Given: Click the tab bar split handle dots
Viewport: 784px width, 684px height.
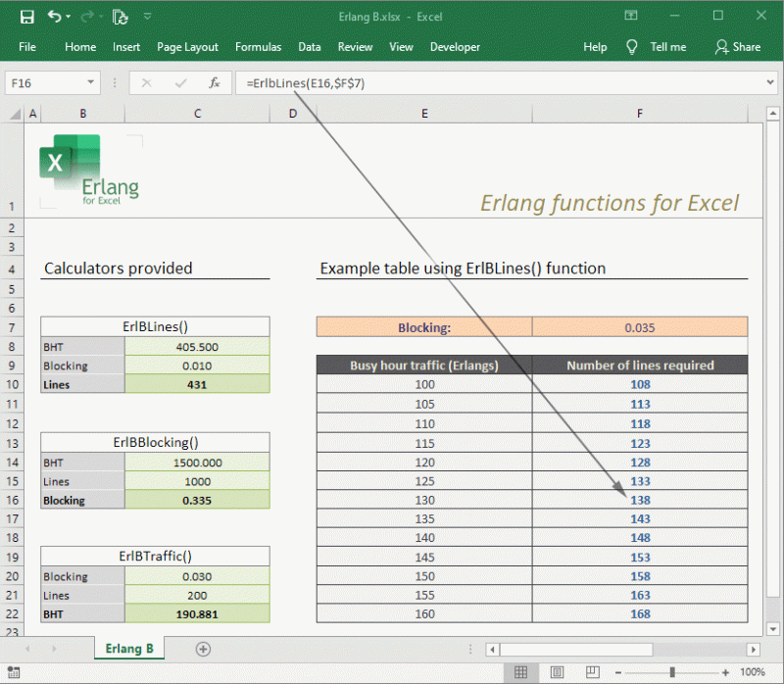Looking at the screenshot, I should point(470,649).
